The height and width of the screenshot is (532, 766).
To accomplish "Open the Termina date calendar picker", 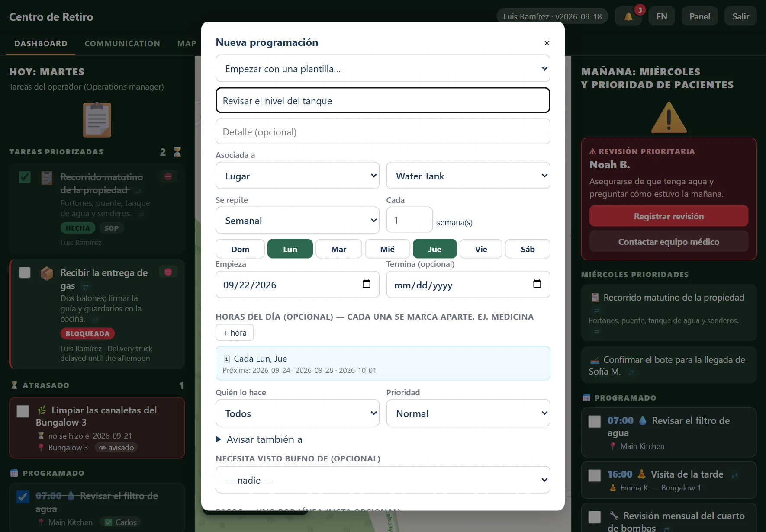I will pos(537,284).
